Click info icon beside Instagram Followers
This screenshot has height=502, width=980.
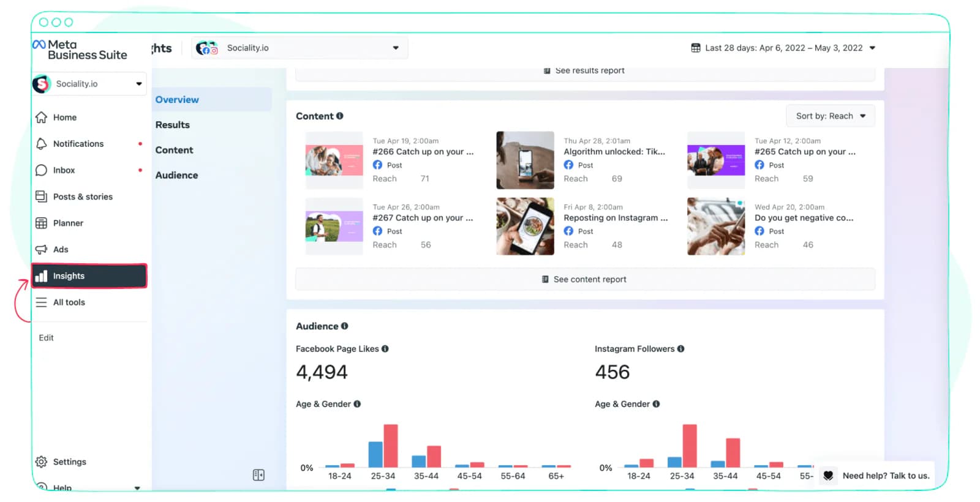680,349
